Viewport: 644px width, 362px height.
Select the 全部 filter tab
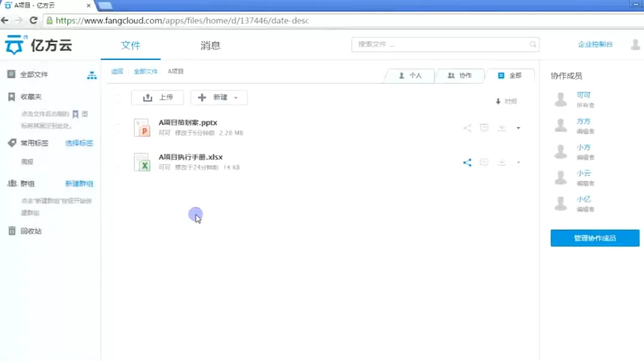click(510, 76)
